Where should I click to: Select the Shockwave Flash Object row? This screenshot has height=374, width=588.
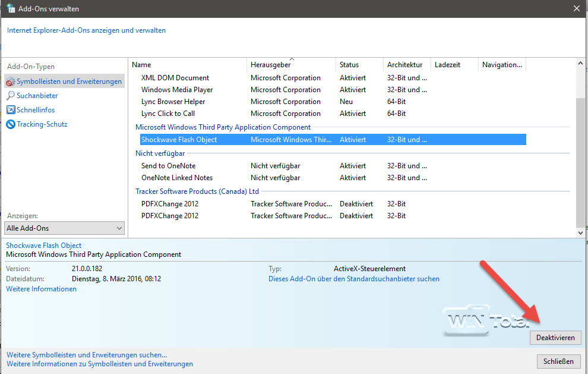coord(179,140)
